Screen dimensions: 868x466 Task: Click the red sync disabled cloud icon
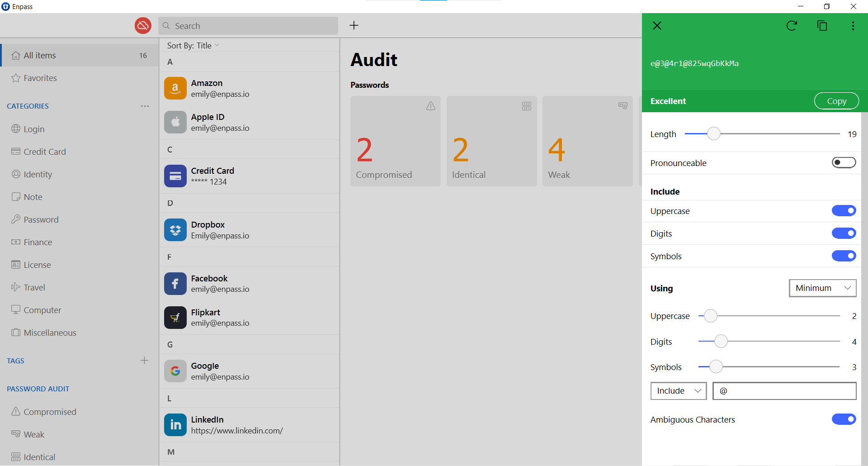coord(143,25)
